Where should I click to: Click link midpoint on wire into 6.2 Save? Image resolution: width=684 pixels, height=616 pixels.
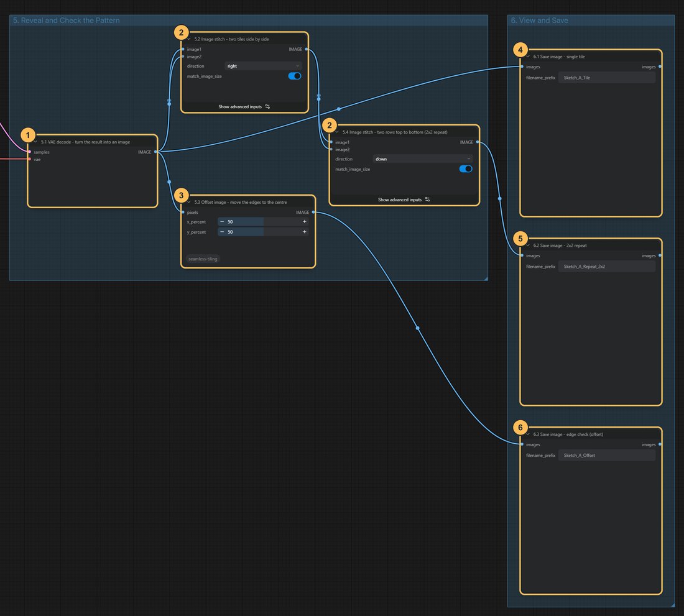coord(500,198)
